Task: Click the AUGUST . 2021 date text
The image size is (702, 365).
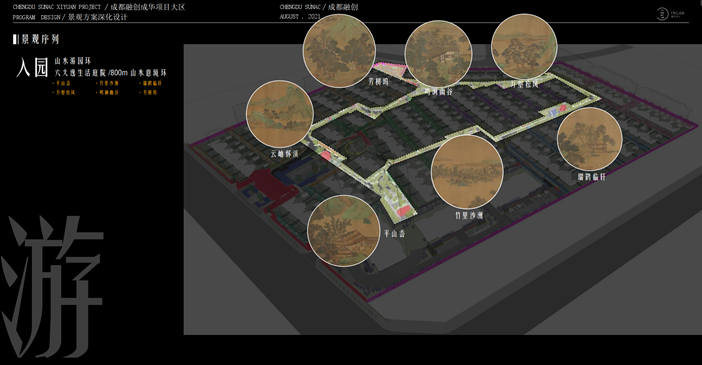Action: [300, 17]
